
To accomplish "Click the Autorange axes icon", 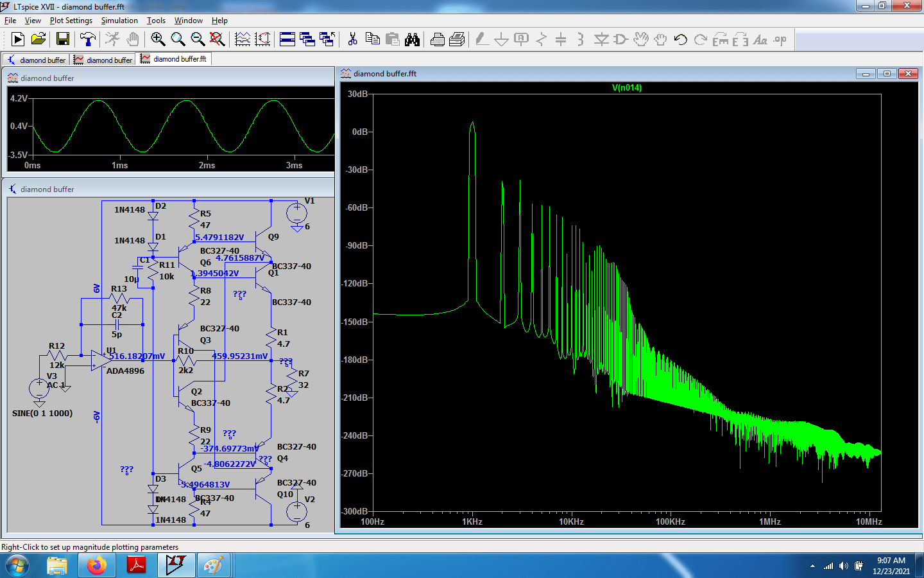I will click(262, 40).
